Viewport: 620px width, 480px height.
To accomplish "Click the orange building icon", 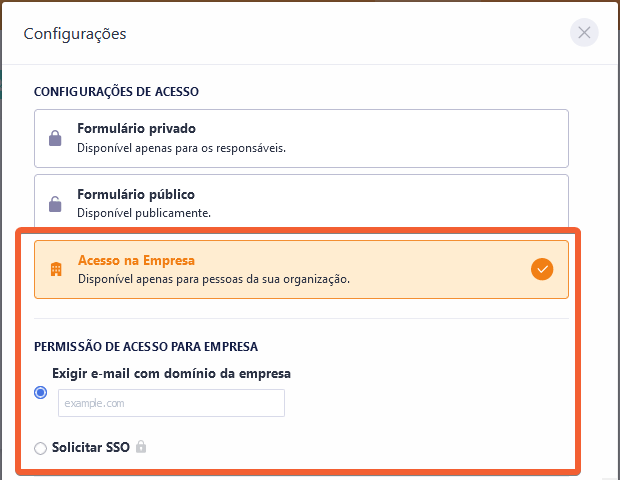I will click(x=56, y=269).
